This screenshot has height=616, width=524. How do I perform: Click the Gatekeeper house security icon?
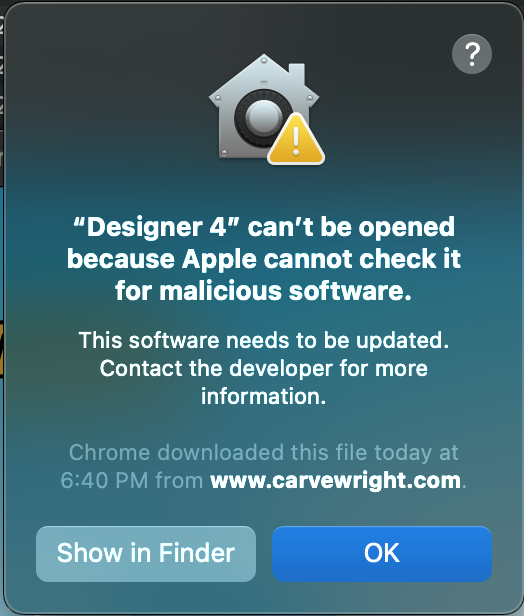coord(264,107)
